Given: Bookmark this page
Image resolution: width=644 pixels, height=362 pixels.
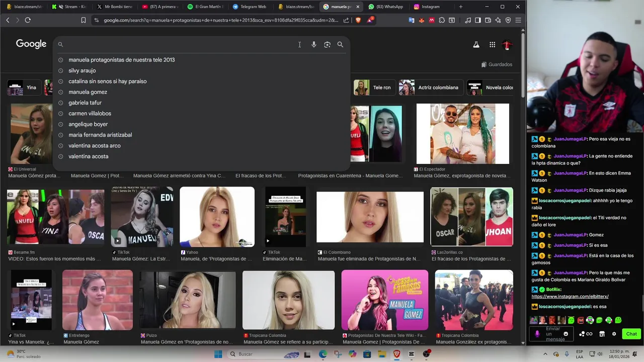Looking at the screenshot, I should point(84,20).
